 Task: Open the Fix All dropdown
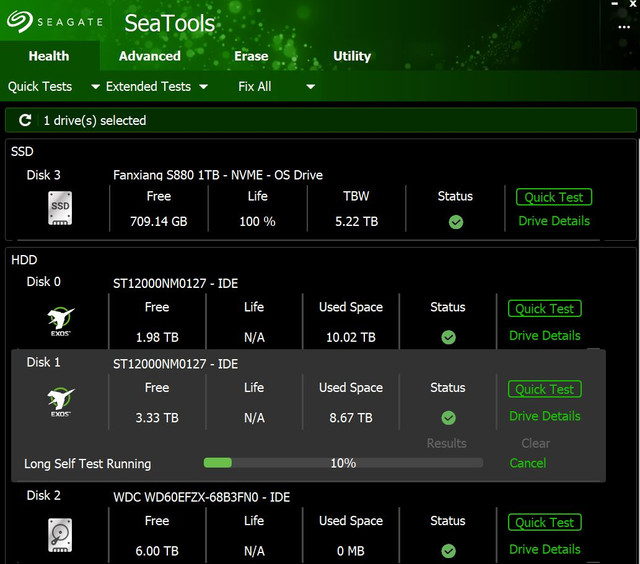(276, 87)
